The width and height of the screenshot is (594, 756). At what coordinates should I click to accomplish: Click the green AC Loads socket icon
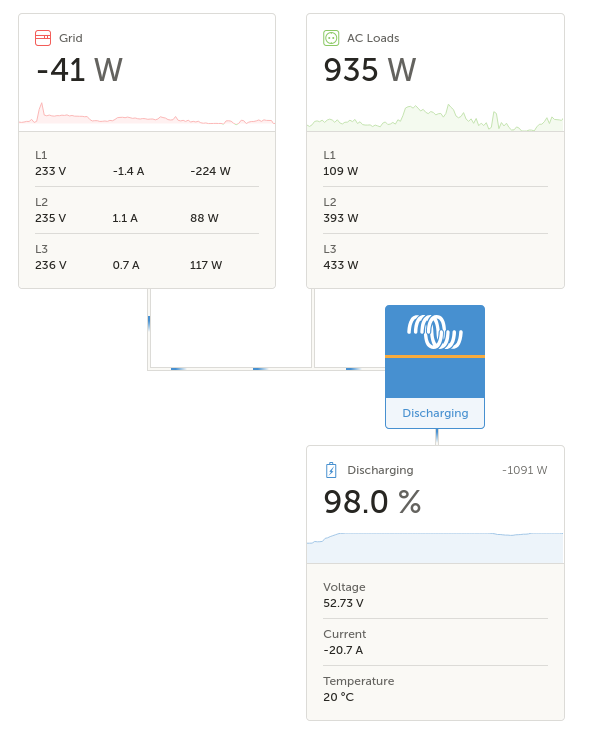(331, 38)
